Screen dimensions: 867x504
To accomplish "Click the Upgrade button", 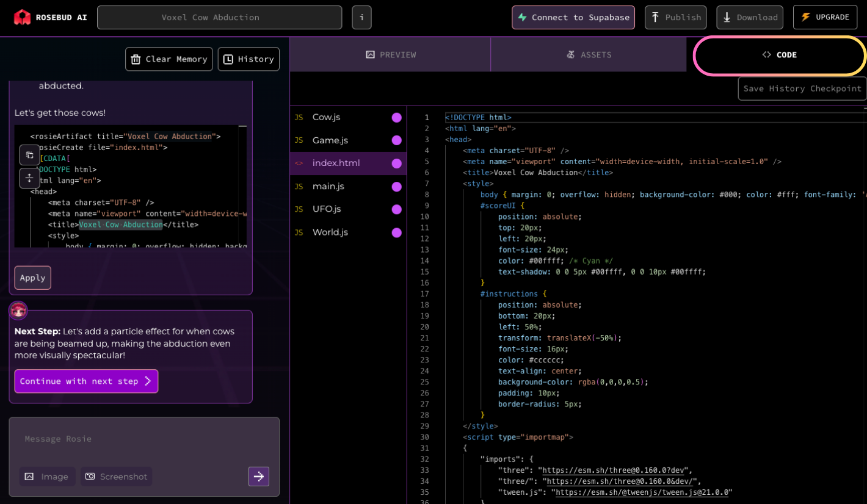I will click(825, 17).
